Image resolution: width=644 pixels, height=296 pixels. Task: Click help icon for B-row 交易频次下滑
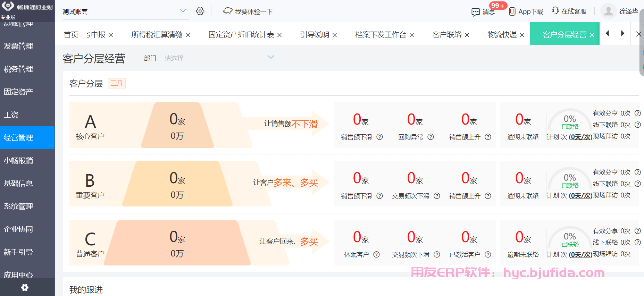point(437,196)
